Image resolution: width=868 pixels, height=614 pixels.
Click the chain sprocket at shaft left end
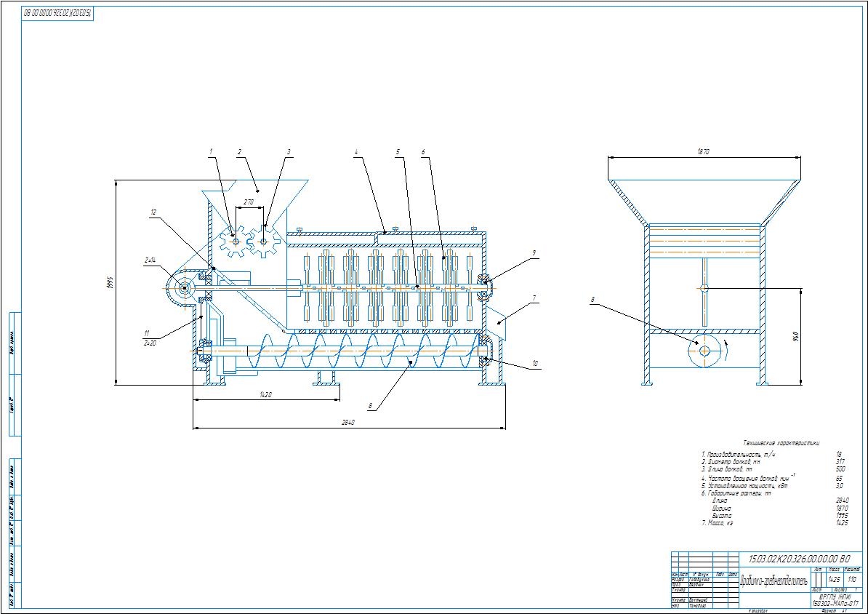pos(183,288)
